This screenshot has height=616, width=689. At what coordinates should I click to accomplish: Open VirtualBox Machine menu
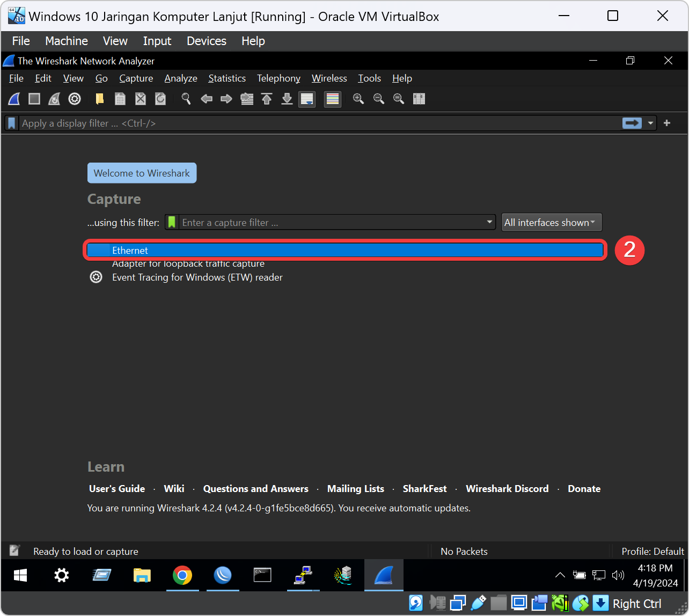pos(67,41)
